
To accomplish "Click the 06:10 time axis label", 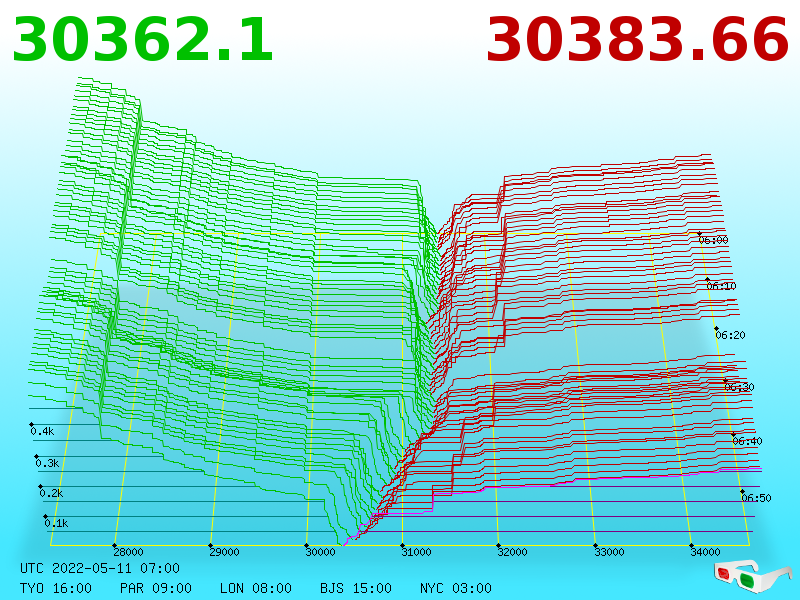I will pos(721,286).
